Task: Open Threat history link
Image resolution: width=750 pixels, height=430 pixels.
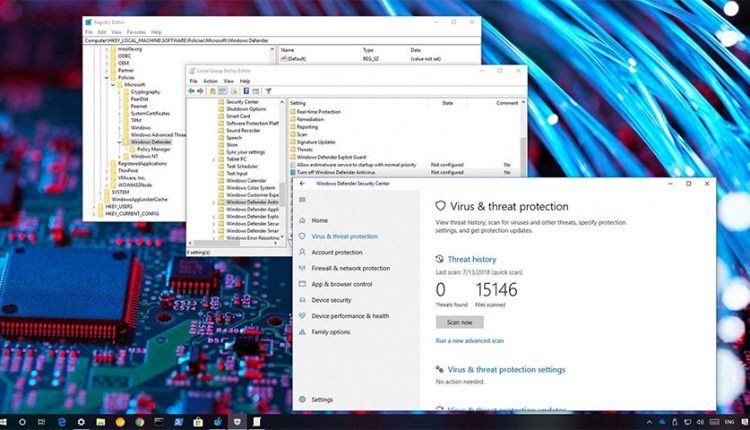Action: [472, 259]
